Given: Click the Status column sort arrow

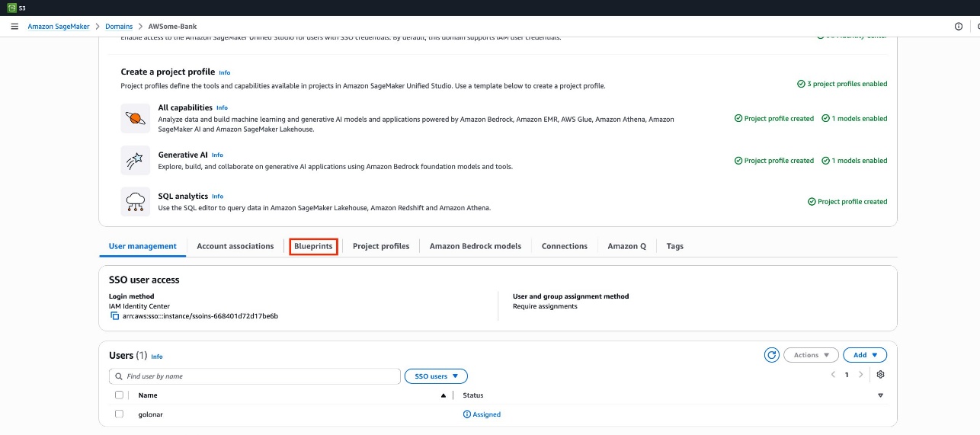Looking at the screenshot, I should click(880, 395).
